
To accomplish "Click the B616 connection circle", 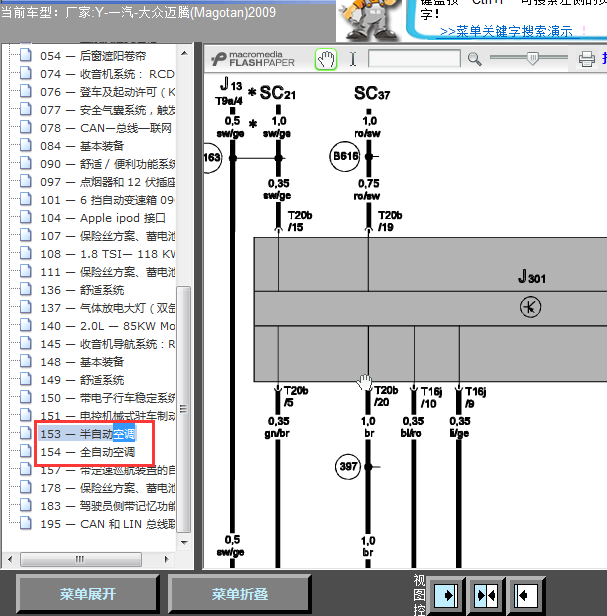I will tap(345, 156).
